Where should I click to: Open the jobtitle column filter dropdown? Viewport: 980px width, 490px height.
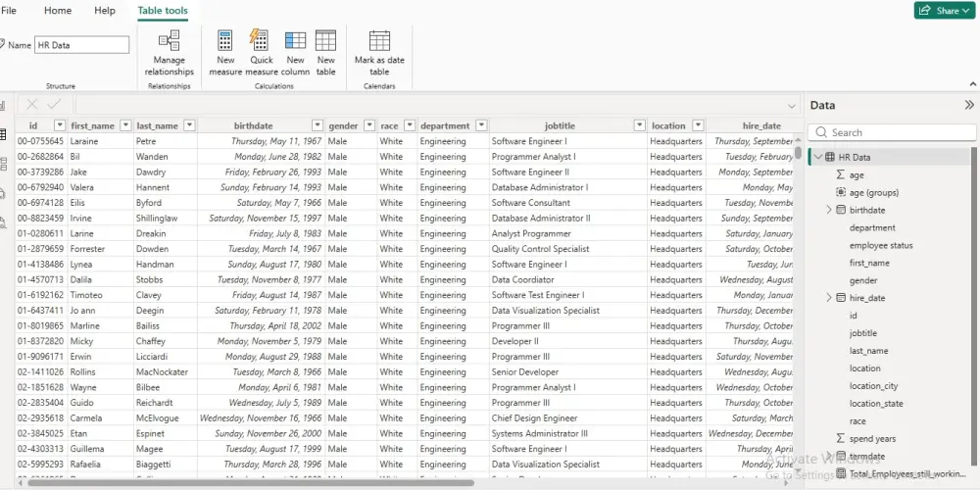point(639,125)
